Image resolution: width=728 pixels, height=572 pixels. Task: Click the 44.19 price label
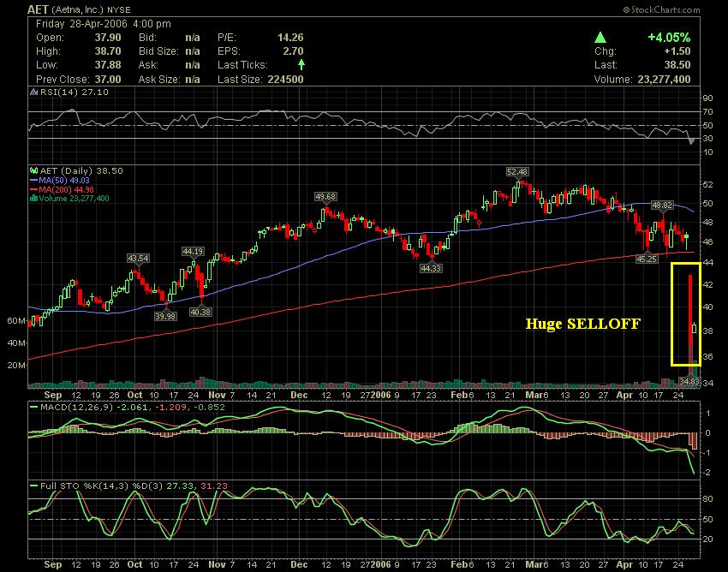[193, 252]
